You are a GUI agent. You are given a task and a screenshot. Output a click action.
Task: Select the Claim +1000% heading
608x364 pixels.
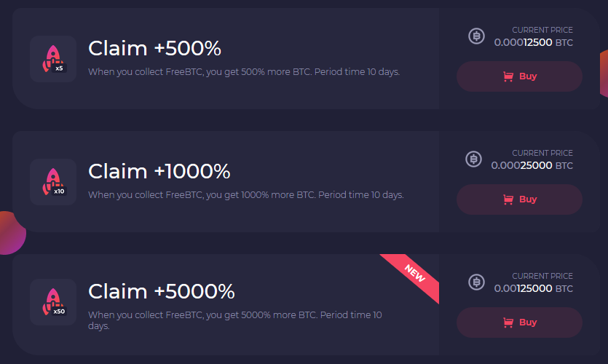[159, 171]
